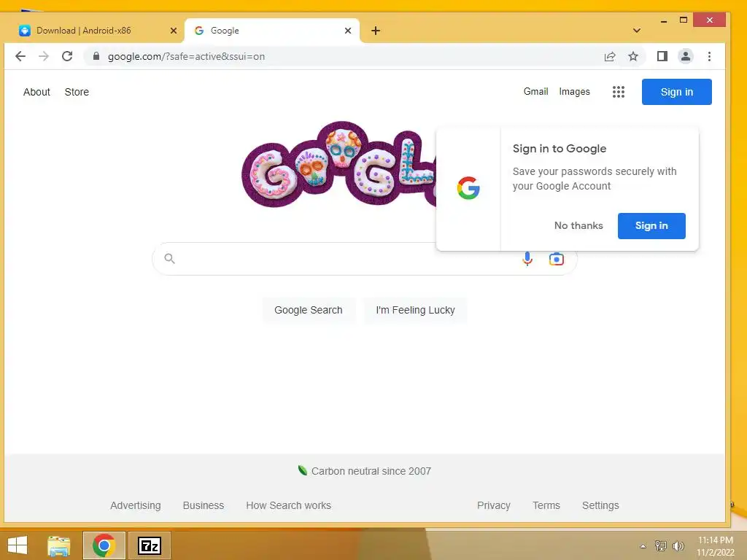Start voice search with the microphone
This screenshot has width=747, height=560.
tap(527, 259)
